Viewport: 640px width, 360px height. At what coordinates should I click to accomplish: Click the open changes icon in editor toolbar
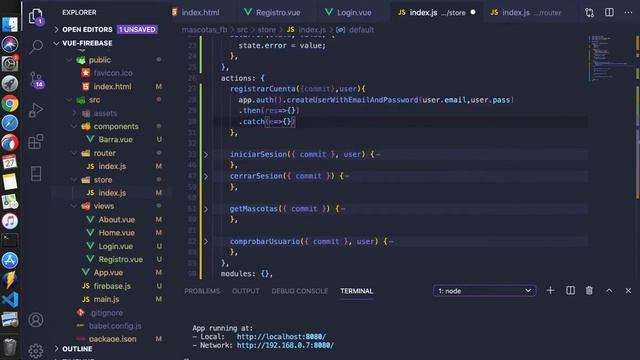[x=589, y=13]
